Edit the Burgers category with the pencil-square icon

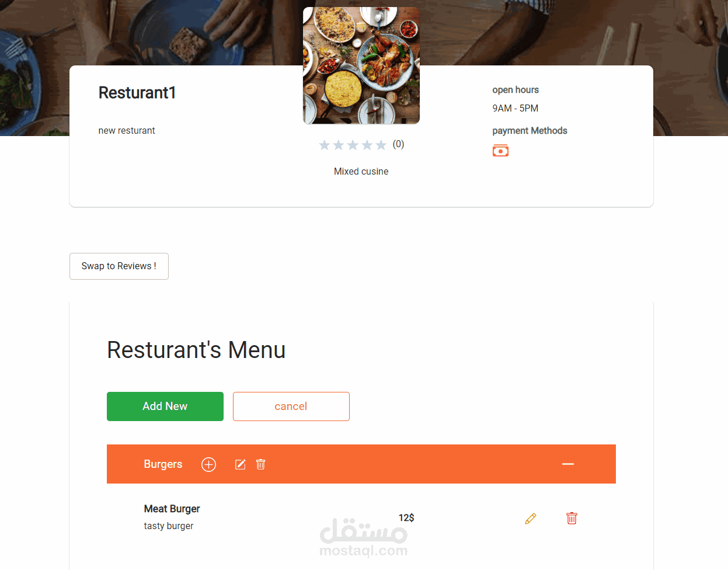click(x=241, y=464)
